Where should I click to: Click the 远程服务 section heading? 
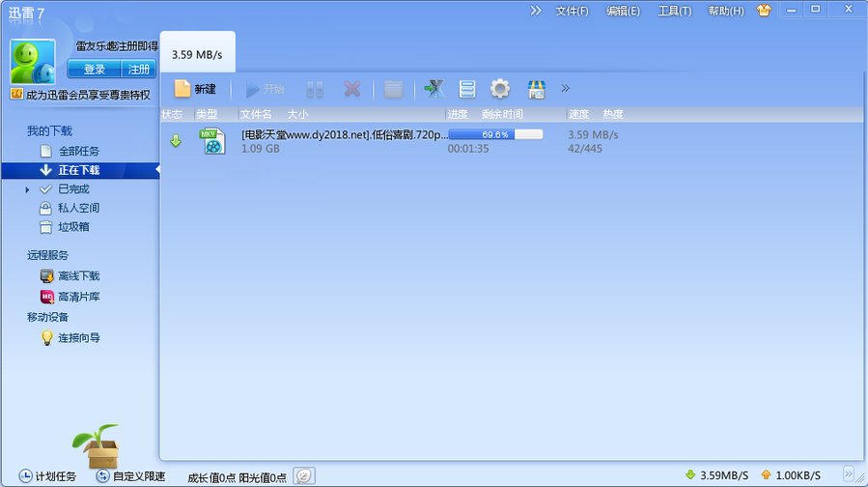click(47, 255)
